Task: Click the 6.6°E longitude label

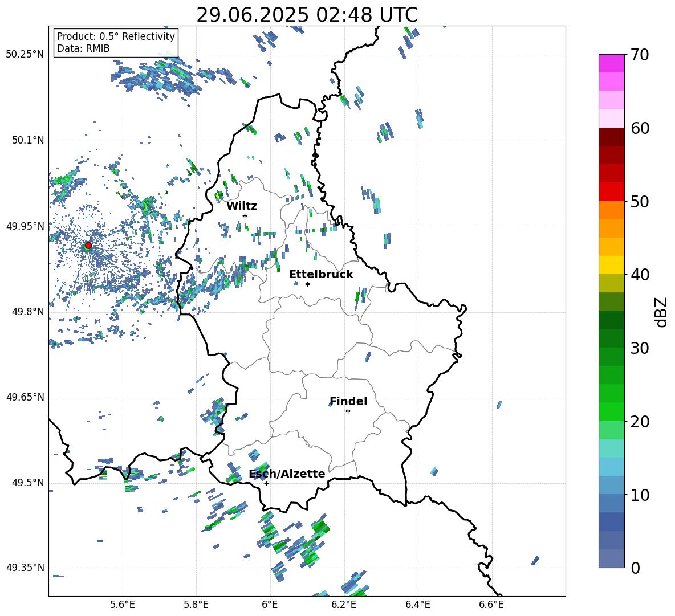Action: click(x=491, y=605)
